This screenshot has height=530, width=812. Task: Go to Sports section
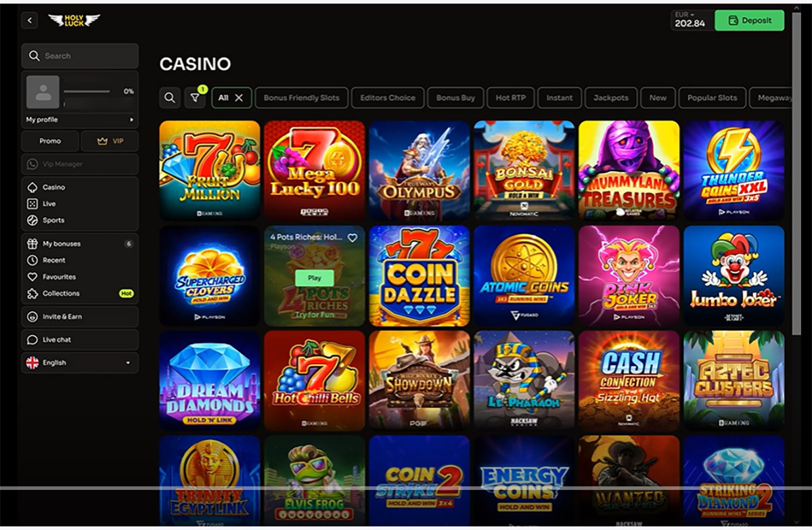point(53,220)
